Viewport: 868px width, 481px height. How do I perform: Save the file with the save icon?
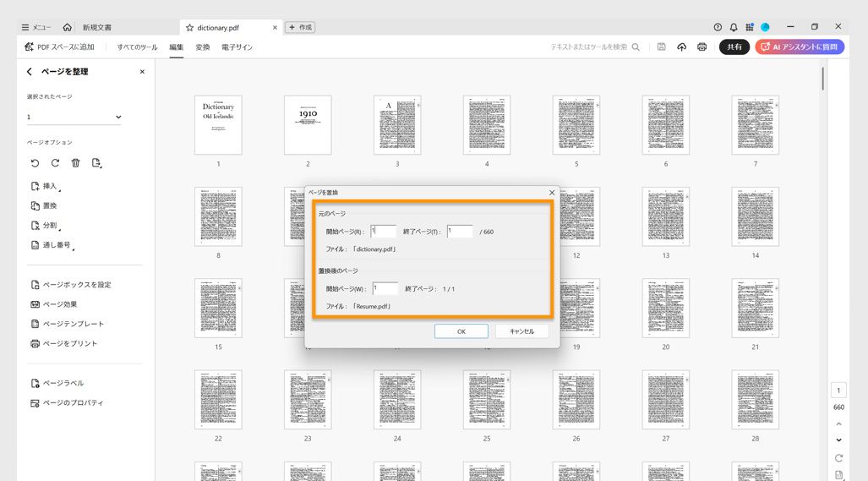pyautogui.click(x=661, y=47)
